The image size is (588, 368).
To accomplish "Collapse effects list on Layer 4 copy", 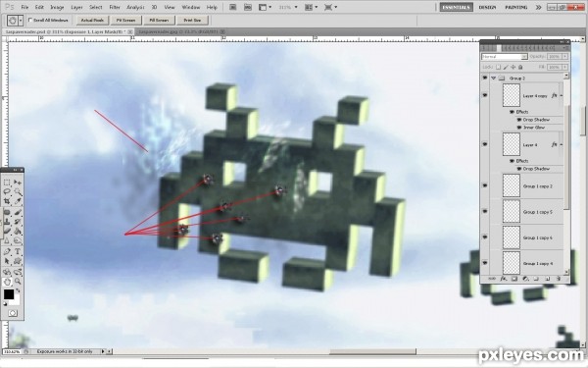I will click(562, 96).
